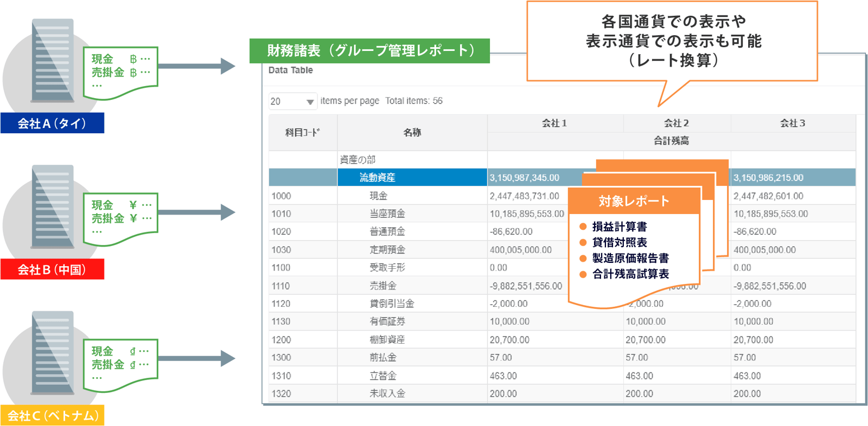Select the yen currency document for Company B
Screen dimensions: 868x426
(120, 218)
